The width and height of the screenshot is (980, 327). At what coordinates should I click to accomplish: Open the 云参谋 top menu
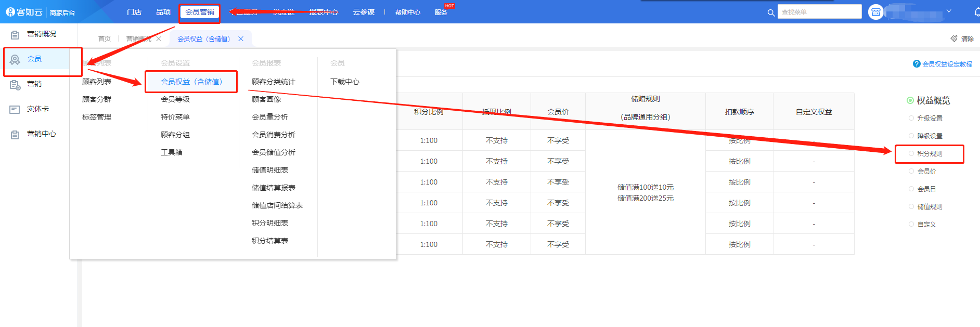click(364, 12)
